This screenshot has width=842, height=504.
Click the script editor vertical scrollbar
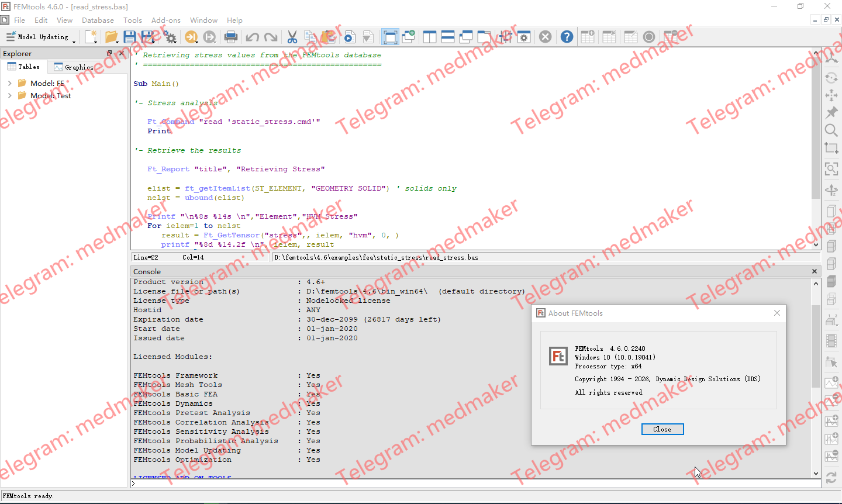(816, 150)
